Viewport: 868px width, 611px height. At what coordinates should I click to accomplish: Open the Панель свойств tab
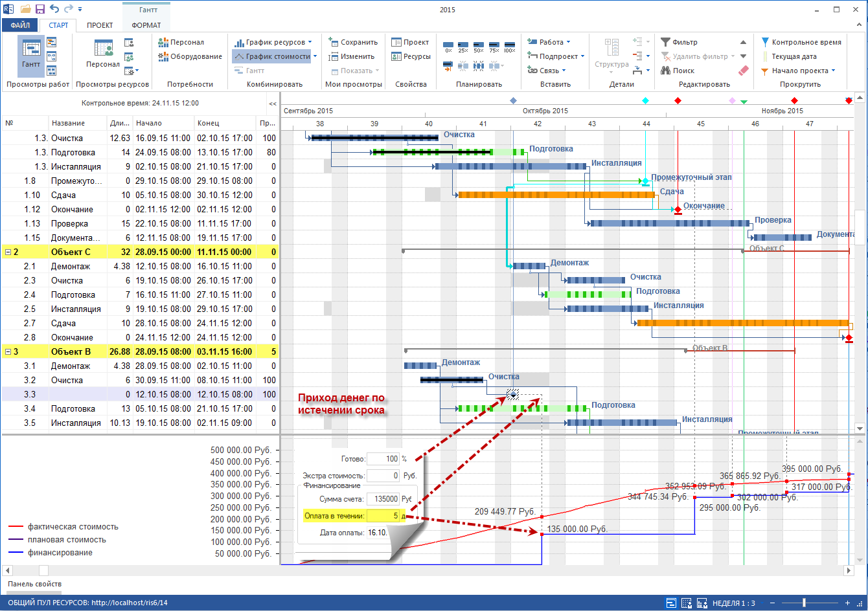click(x=34, y=584)
